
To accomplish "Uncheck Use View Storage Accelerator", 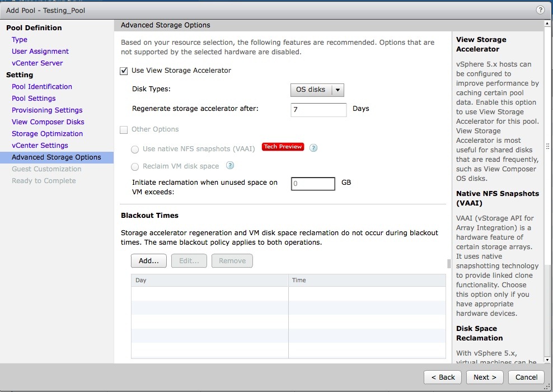I will (124, 71).
